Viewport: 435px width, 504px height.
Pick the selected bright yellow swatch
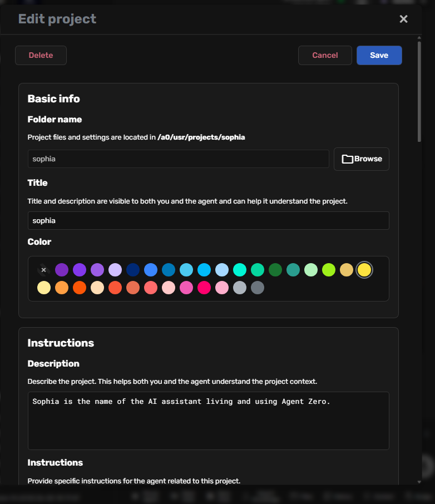[364, 270]
